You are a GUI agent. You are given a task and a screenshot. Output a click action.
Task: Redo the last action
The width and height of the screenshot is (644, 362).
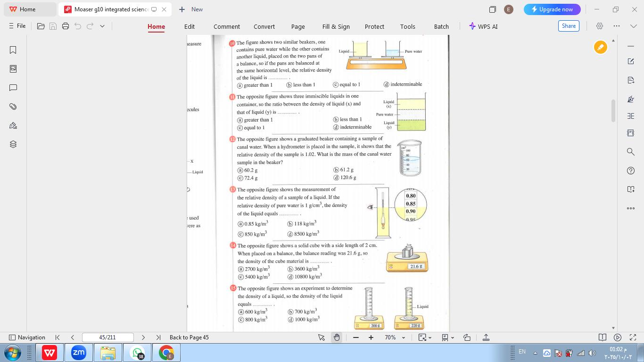tap(90, 26)
